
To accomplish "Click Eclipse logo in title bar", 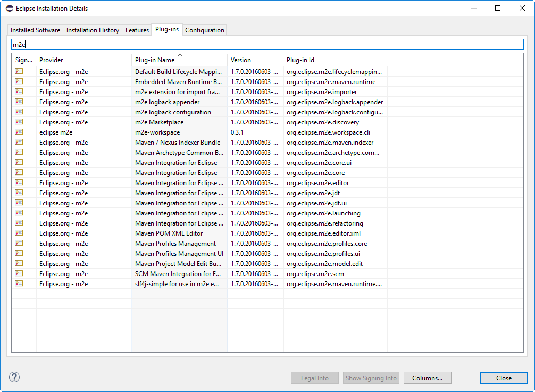I will (10, 8).
